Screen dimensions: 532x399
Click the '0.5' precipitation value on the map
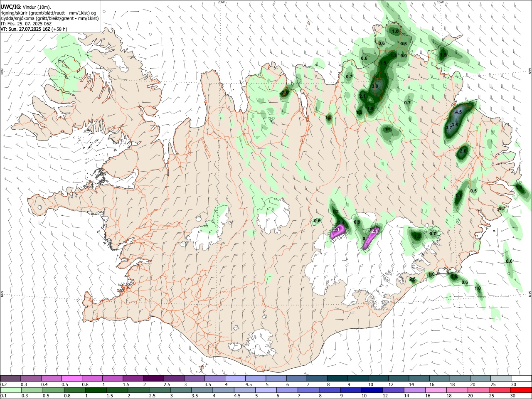(473, 191)
